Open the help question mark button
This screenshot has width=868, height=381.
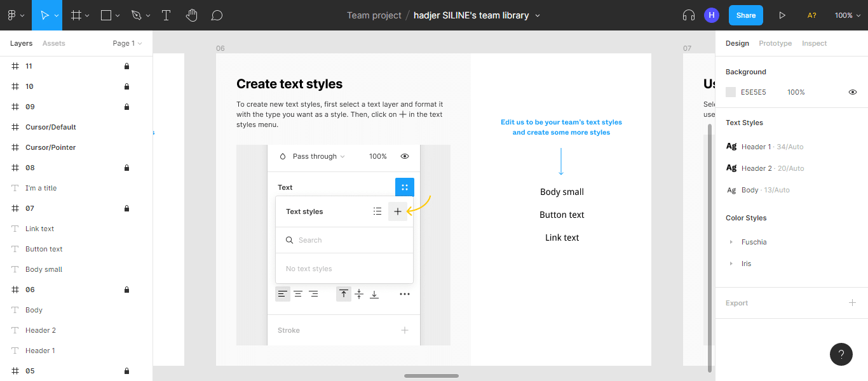pyautogui.click(x=841, y=354)
